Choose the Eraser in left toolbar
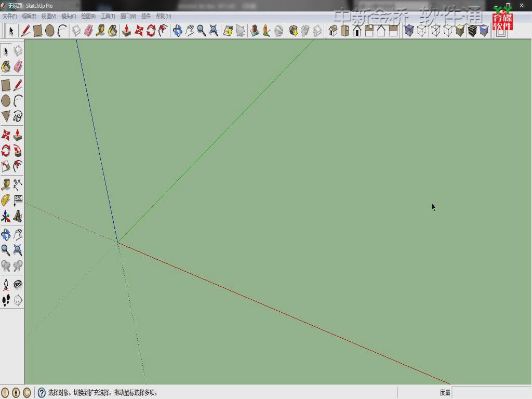This screenshot has width=532, height=399. (x=18, y=66)
